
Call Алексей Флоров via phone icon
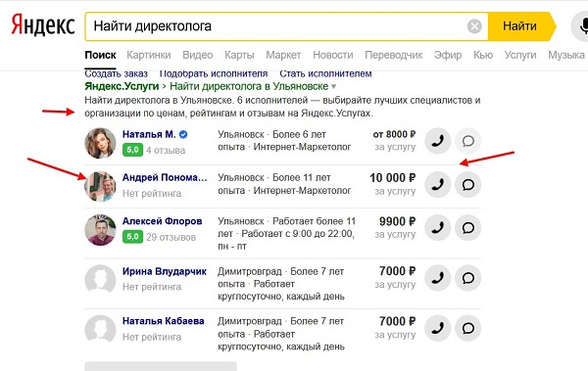(x=438, y=227)
